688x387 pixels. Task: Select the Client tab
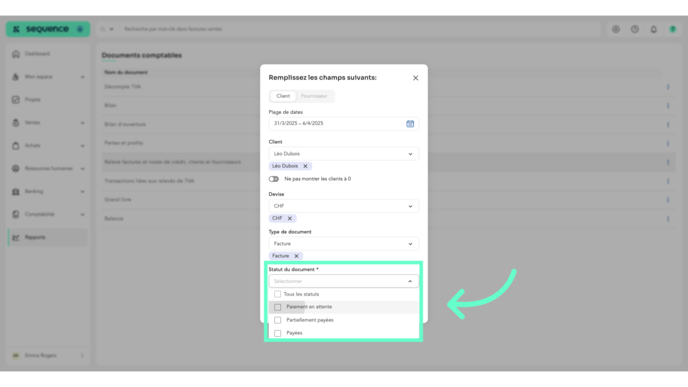(x=283, y=96)
